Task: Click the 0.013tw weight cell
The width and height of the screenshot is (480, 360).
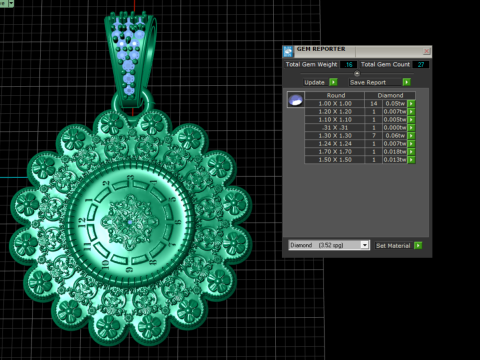Action: (395, 160)
